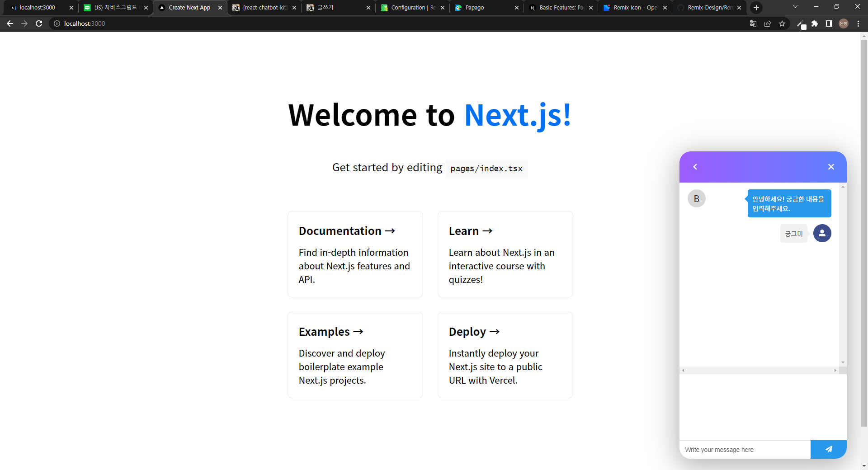Image resolution: width=868 pixels, height=470 pixels.
Task: Close the 글쓰기 tab
Action: pos(368,8)
